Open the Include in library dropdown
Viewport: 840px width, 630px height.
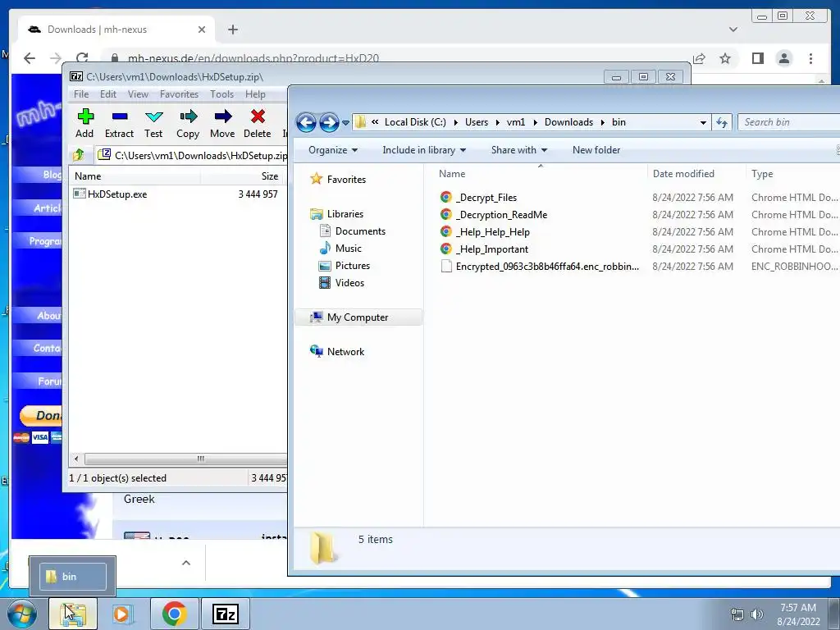(x=424, y=150)
